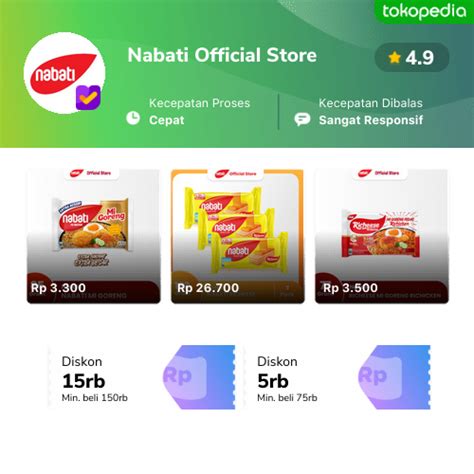
Task: Select the Diskon 5rb voucher
Action: [x=337, y=377]
